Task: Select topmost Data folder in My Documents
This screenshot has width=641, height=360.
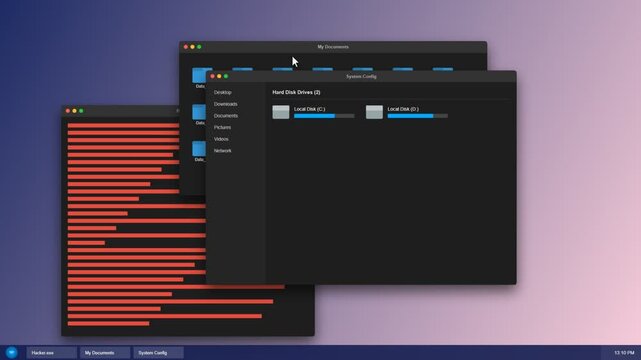Action: 199,76
